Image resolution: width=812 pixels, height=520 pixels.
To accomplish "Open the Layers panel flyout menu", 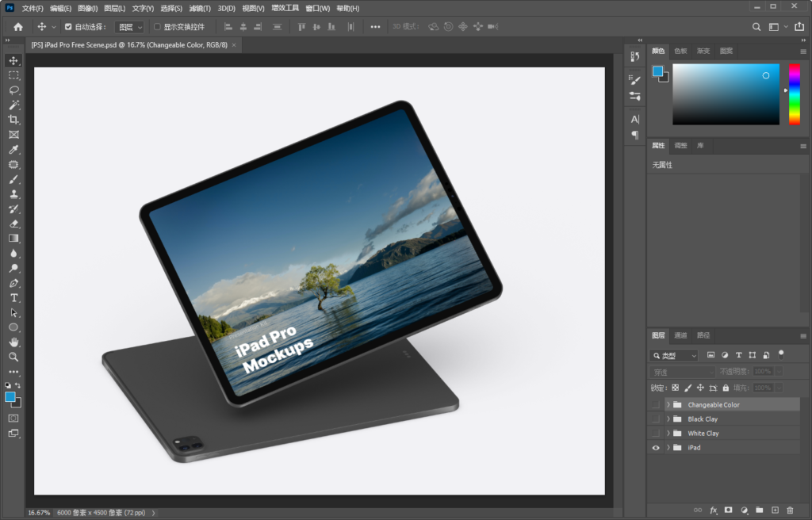I will (x=803, y=335).
